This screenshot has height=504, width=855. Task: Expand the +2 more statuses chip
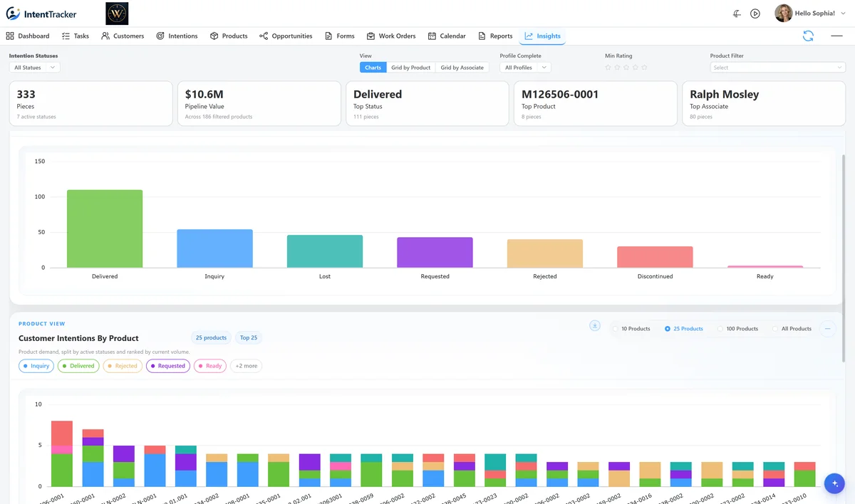(246, 366)
